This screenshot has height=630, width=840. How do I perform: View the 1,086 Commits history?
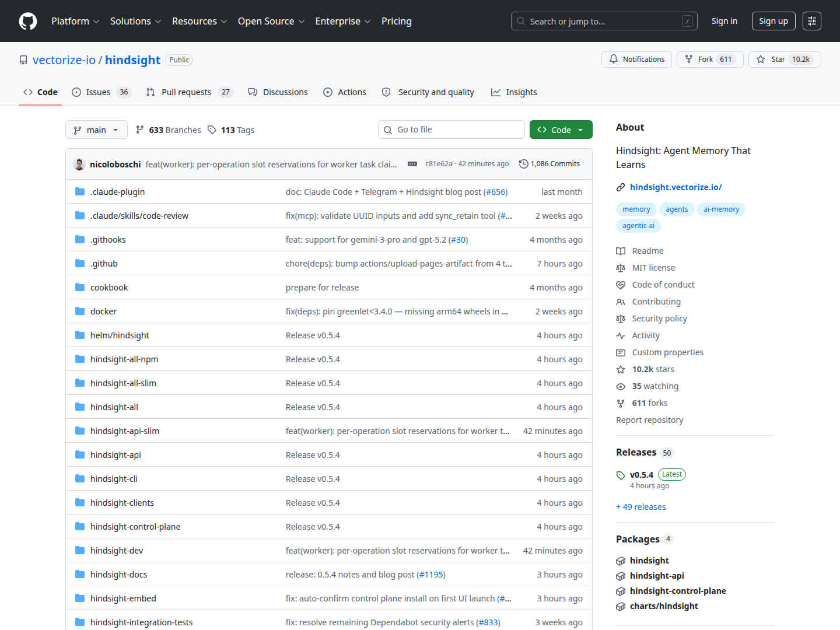(549, 164)
